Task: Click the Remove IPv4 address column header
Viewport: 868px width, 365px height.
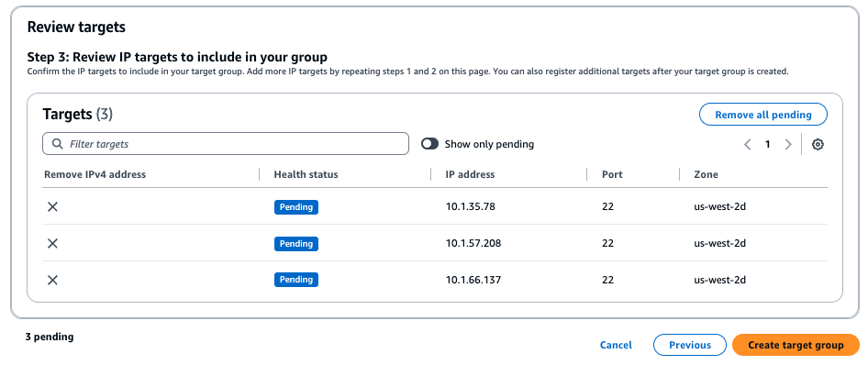Action: tap(95, 174)
